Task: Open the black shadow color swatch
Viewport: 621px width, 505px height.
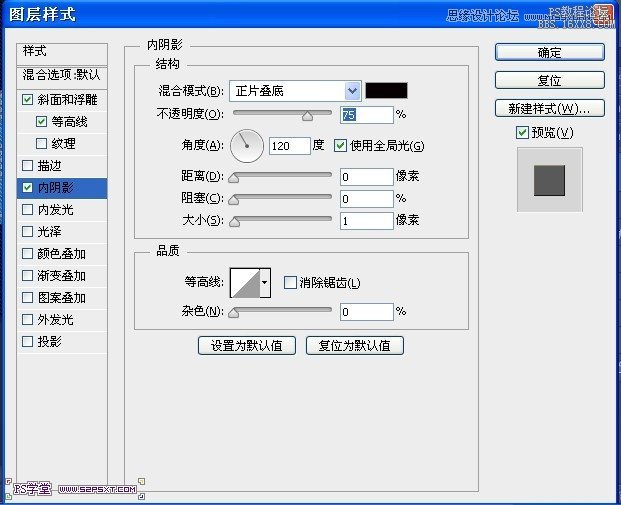Action: tap(386, 91)
